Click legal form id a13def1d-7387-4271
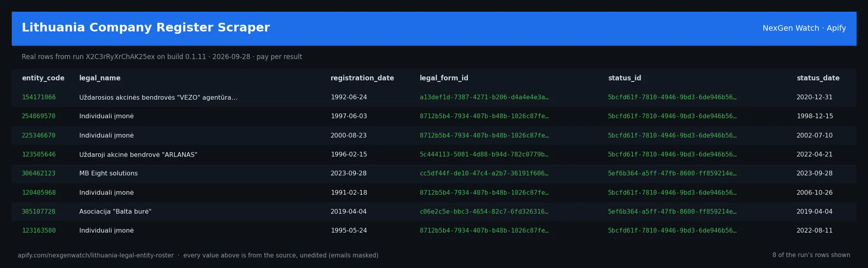Screen dimensions: 868x268 [484, 97]
